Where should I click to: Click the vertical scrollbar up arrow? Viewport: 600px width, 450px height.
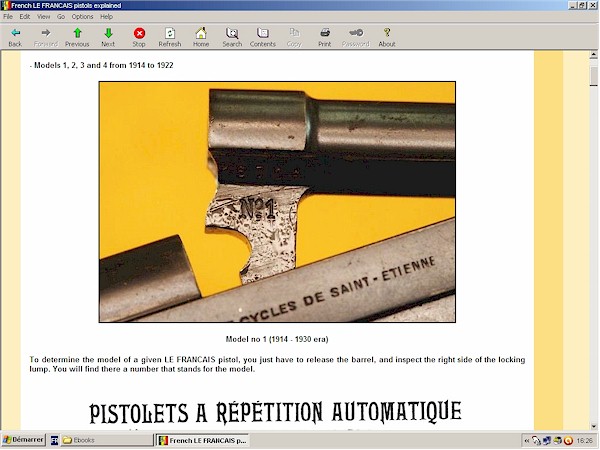click(x=593, y=55)
